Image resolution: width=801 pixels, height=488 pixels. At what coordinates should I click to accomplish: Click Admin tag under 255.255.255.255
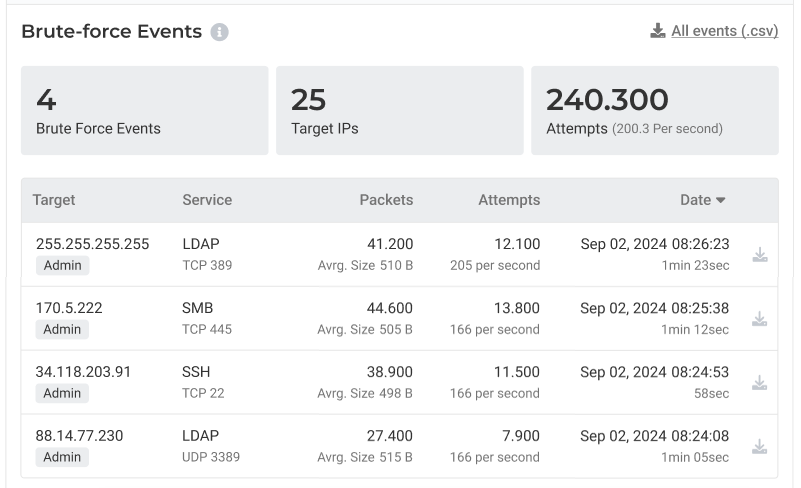click(62, 265)
